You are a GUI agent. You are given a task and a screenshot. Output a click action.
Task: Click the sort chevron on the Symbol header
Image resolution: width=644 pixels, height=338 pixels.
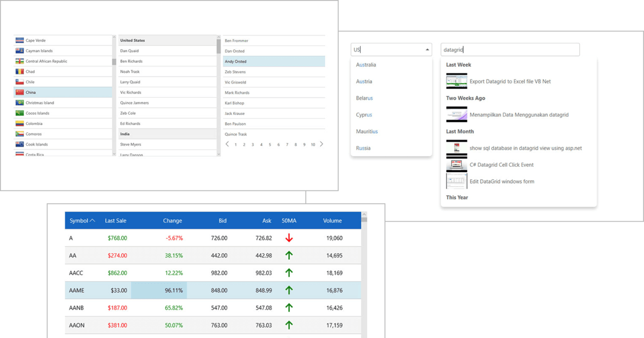tap(92, 220)
